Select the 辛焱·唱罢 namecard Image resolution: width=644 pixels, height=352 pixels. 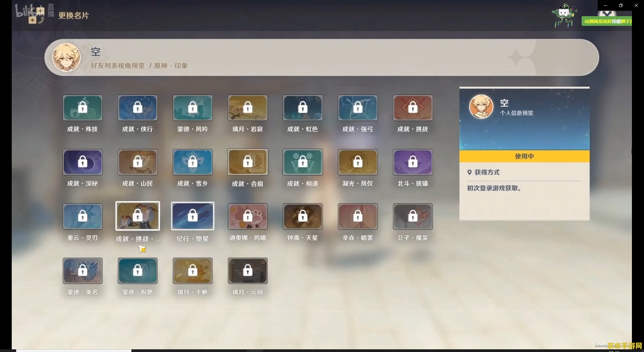[x=358, y=217]
